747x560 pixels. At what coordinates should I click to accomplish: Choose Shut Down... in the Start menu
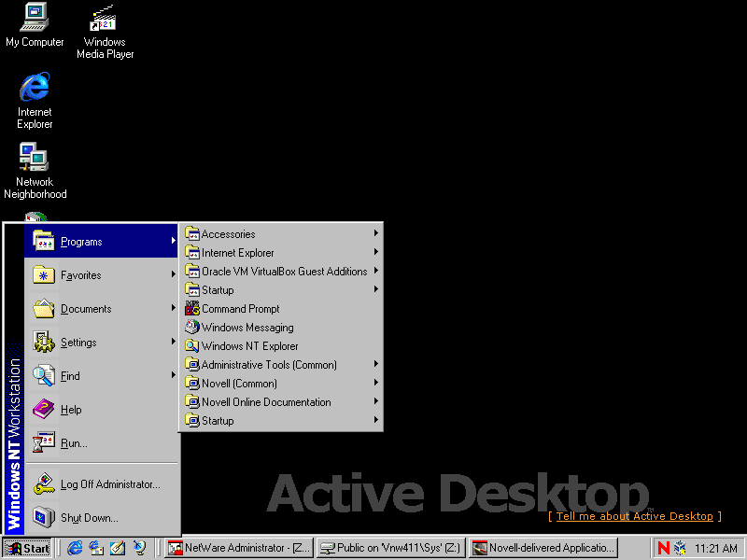click(102, 518)
